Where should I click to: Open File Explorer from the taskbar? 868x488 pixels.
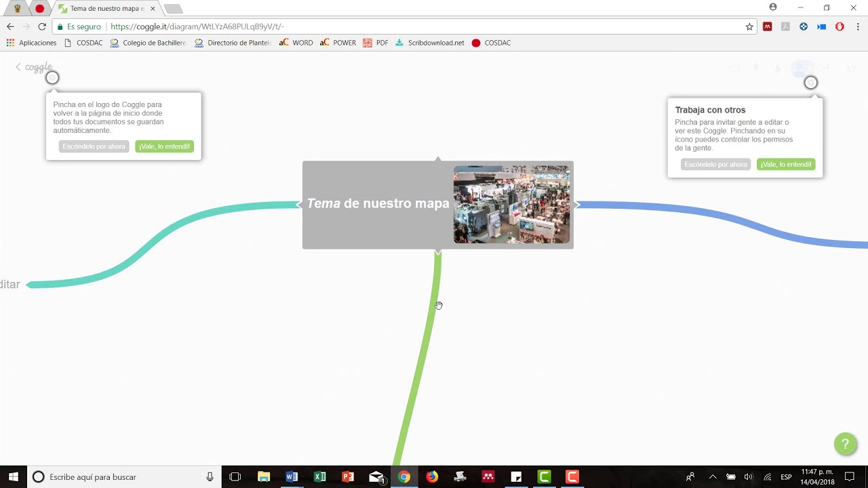pos(264,477)
